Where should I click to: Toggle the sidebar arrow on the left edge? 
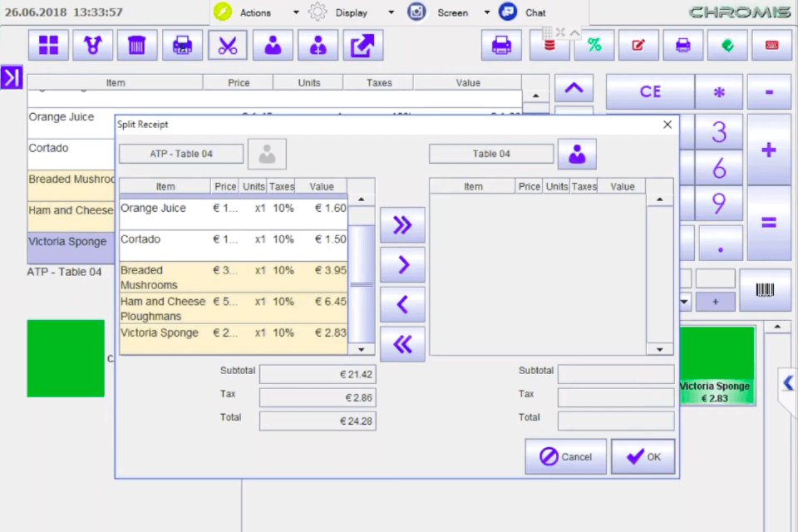pos(11,76)
